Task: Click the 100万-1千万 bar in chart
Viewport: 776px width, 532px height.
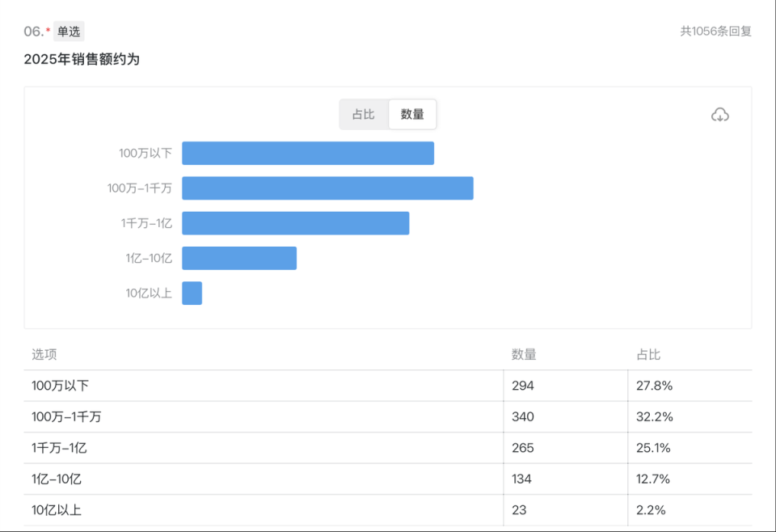Action: pos(327,188)
